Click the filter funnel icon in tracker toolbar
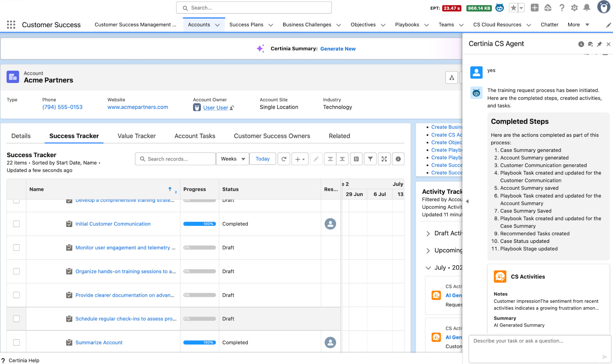613x364 pixels. click(x=370, y=159)
